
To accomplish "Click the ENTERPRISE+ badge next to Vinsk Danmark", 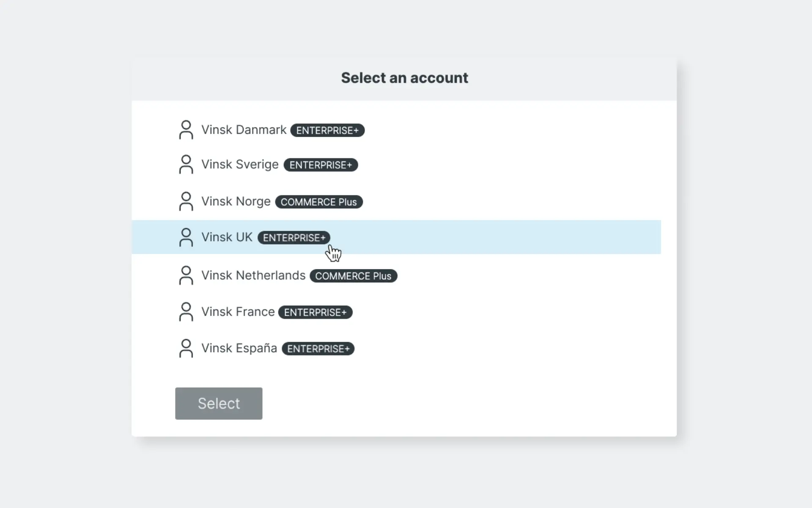I will pos(328,130).
